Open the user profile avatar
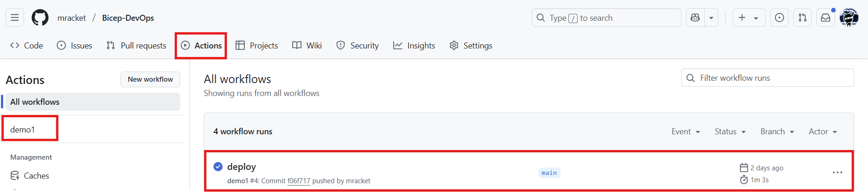The width and height of the screenshot is (868, 192). click(x=849, y=18)
